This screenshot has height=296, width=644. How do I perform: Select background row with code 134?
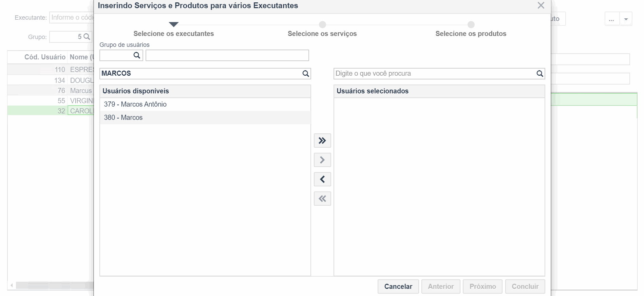[x=51, y=80]
